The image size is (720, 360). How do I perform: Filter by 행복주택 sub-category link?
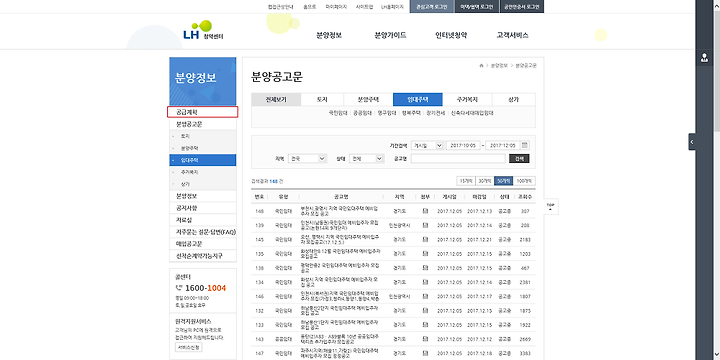point(411,112)
